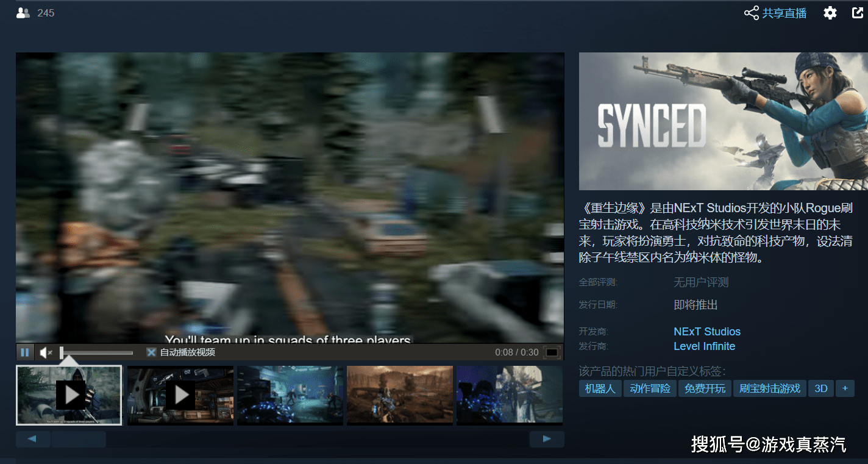
Task: Click the 发行日期 label
Action: pyautogui.click(x=598, y=305)
